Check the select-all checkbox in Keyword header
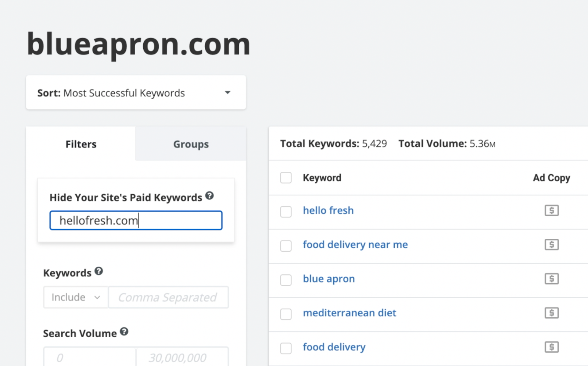The width and height of the screenshot is (588, 366). pos(286,178)
